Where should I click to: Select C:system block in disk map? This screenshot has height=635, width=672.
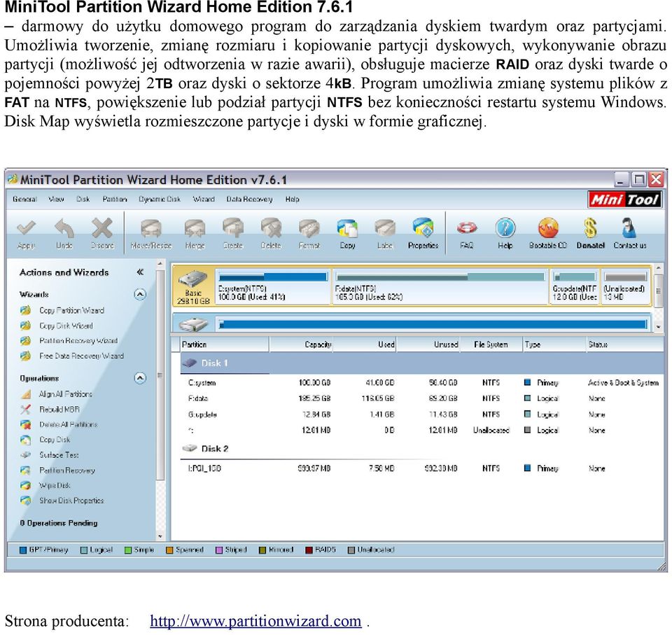(273, 286)
